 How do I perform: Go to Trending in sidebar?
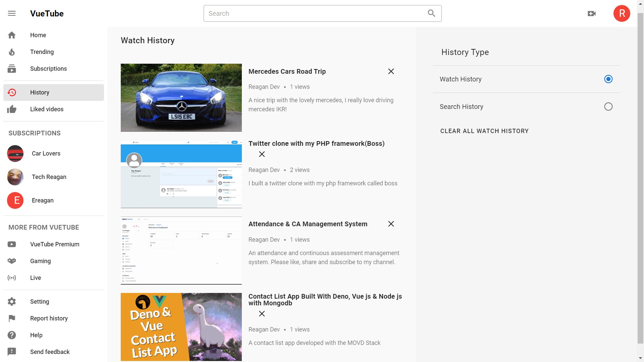coord(42,52)
